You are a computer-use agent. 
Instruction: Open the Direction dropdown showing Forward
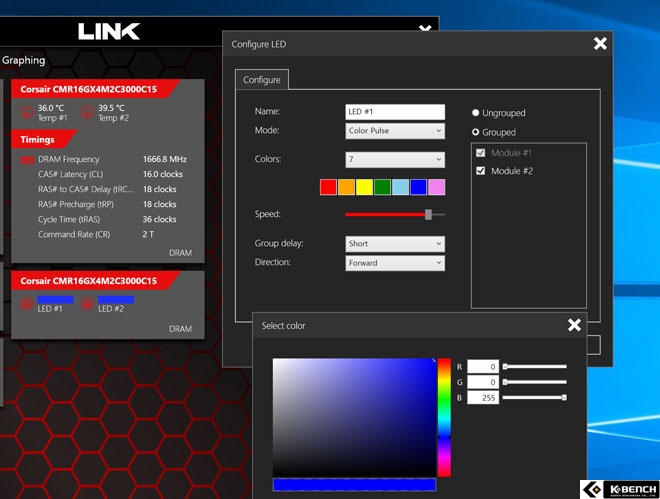click(395, 263)
